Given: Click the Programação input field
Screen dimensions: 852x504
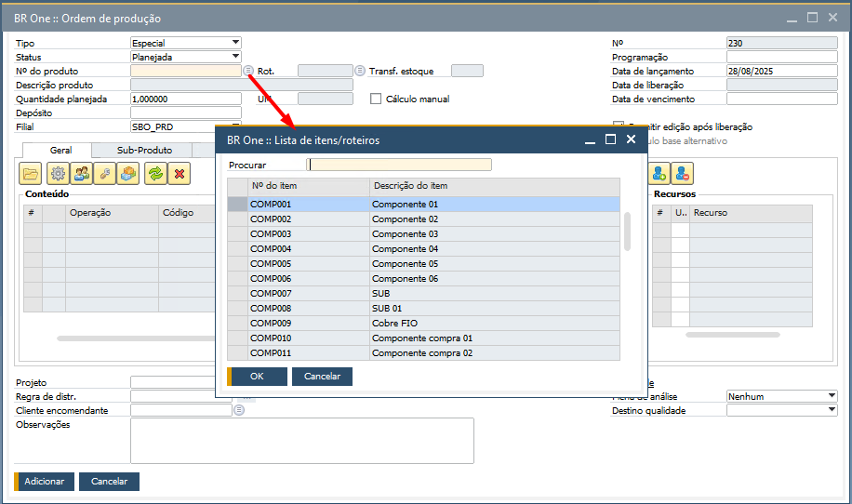Looking at the screenshot, I should (x=782, y=57).
